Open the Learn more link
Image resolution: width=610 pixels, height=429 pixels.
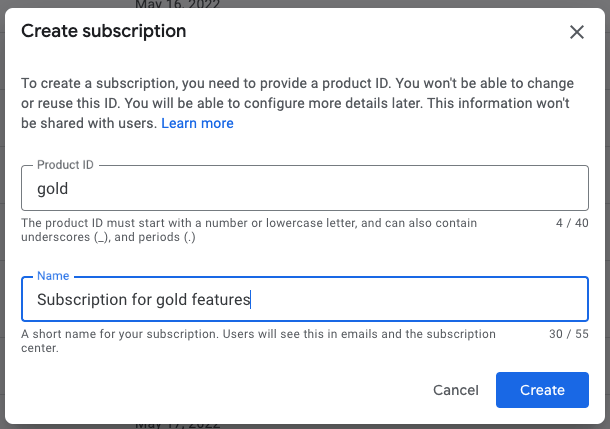coord(197,123)
